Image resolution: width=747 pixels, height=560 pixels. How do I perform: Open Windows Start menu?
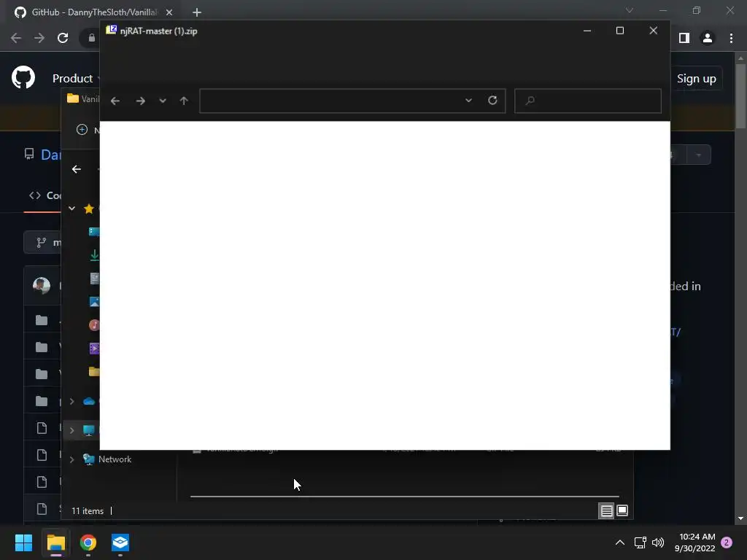tap(23, 542)
